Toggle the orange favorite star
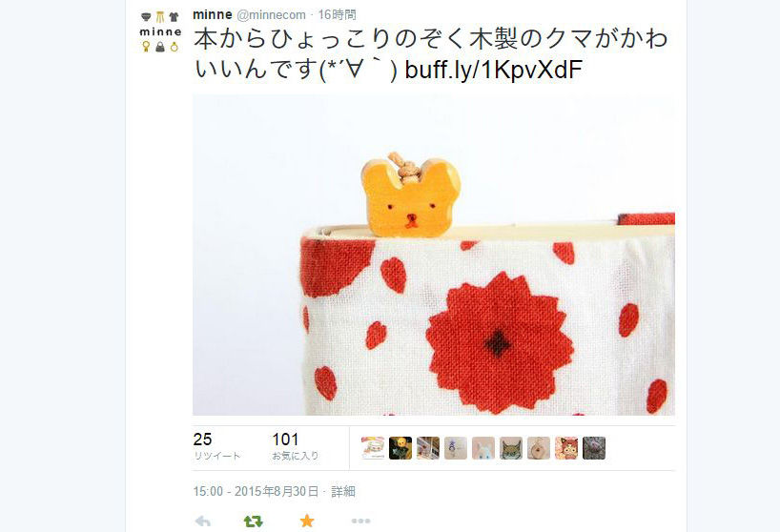Image resolution: width=780 pixels, height=532 pixels. coord(307,521)
